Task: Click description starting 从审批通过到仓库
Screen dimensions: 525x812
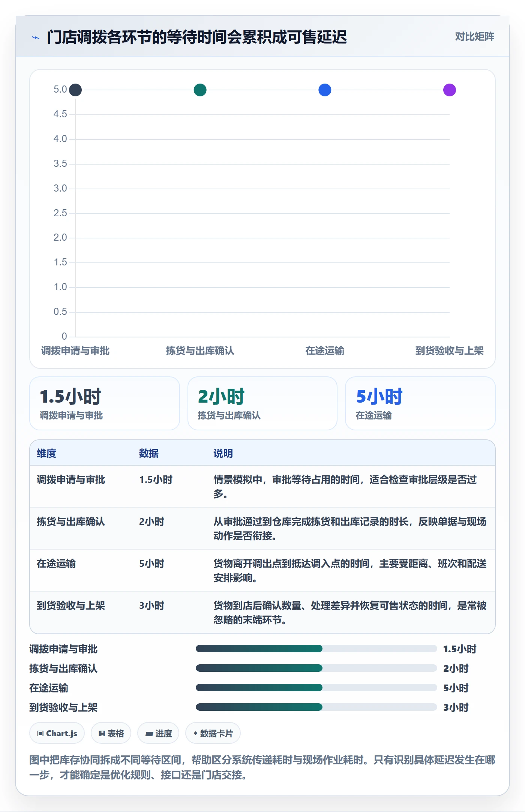Action: click(x=350, y=529)
